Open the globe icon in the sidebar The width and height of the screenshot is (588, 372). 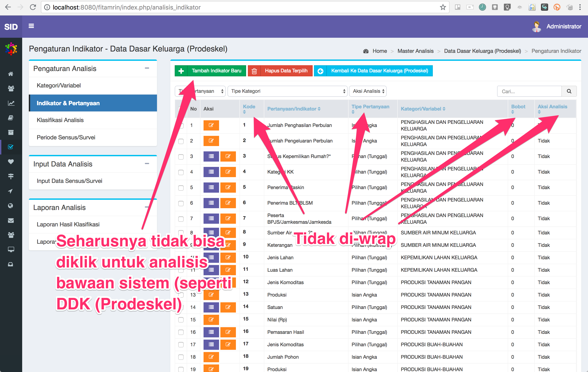pos(11,206)
